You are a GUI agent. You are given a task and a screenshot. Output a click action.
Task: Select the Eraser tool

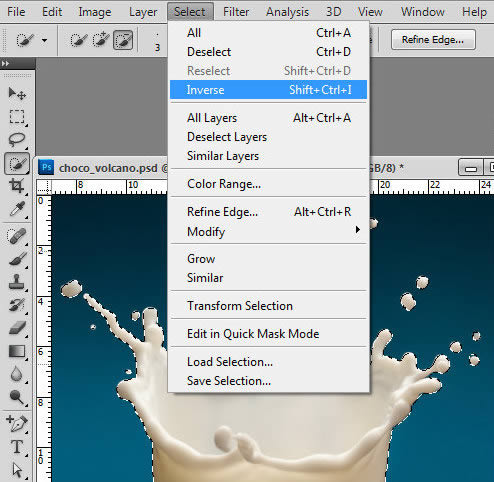(17, 328)
